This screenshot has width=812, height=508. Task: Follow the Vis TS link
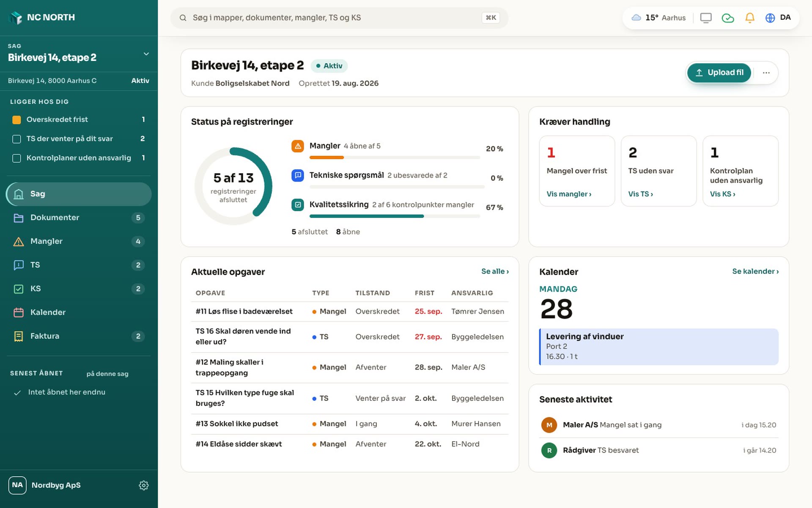(x=640, y=194)
